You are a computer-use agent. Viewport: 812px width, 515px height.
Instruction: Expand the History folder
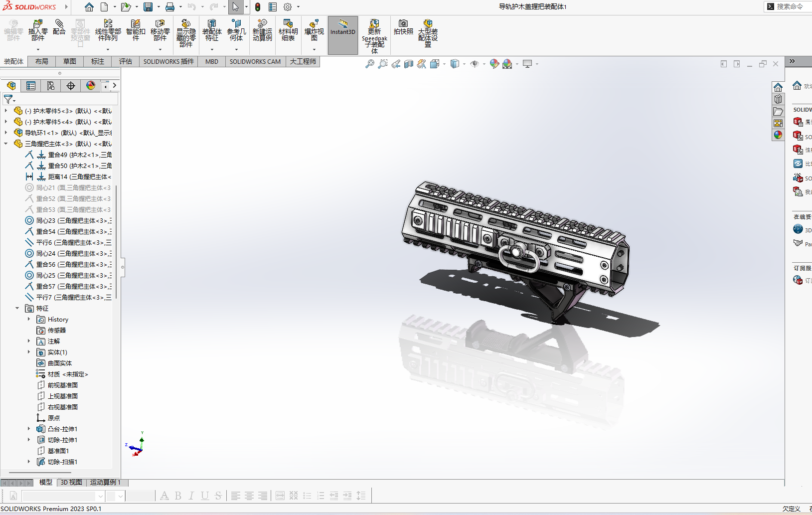(29, 319)
